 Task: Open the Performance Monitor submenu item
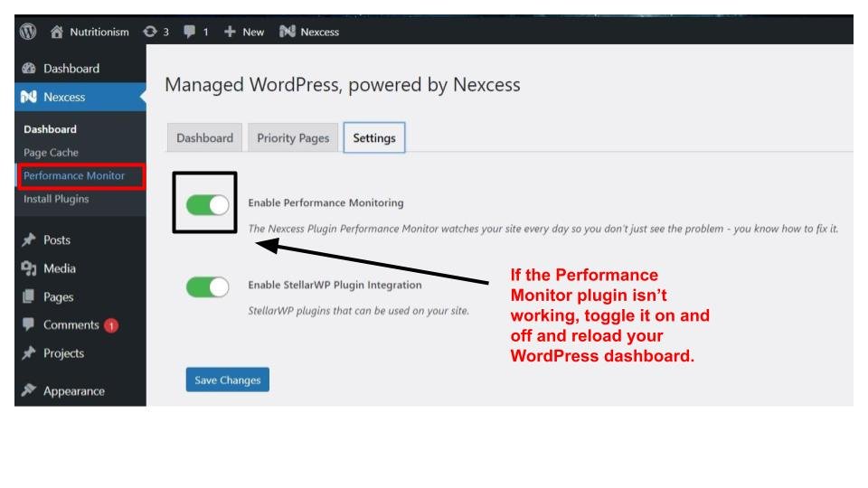pyautogui.click(x=74, y=176)
